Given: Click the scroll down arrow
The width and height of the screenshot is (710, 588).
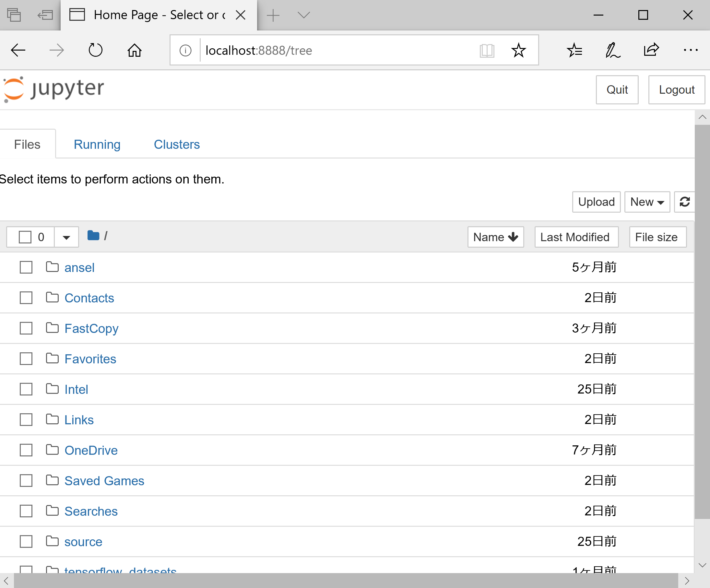Looking at the screenshot, I should coord(702,565).
